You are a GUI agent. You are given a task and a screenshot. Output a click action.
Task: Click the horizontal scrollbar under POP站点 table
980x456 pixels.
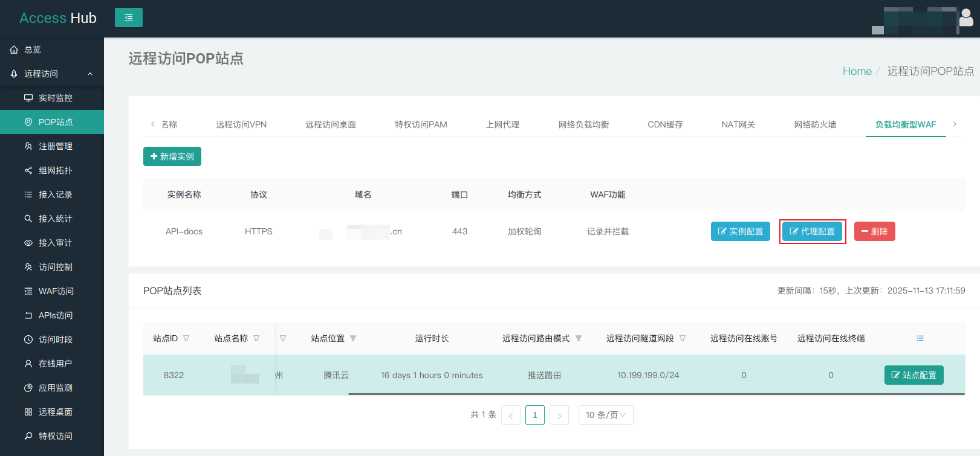(x=657, y=394)
